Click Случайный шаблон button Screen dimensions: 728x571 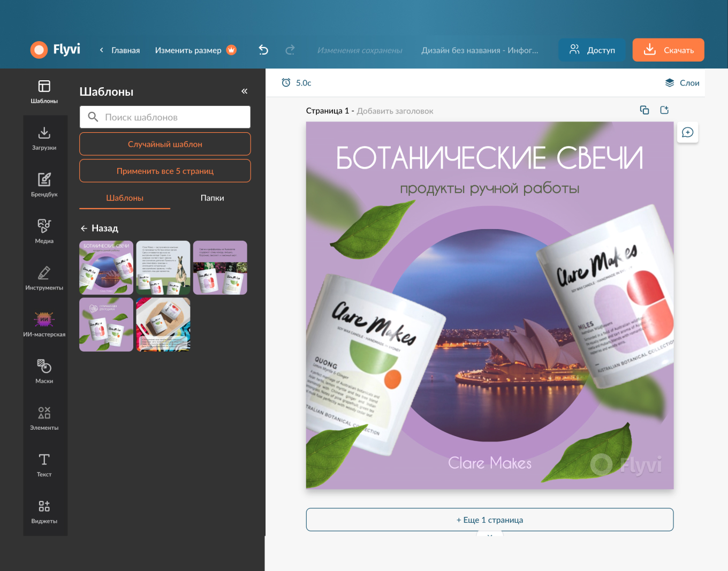(x=165, y=144)
